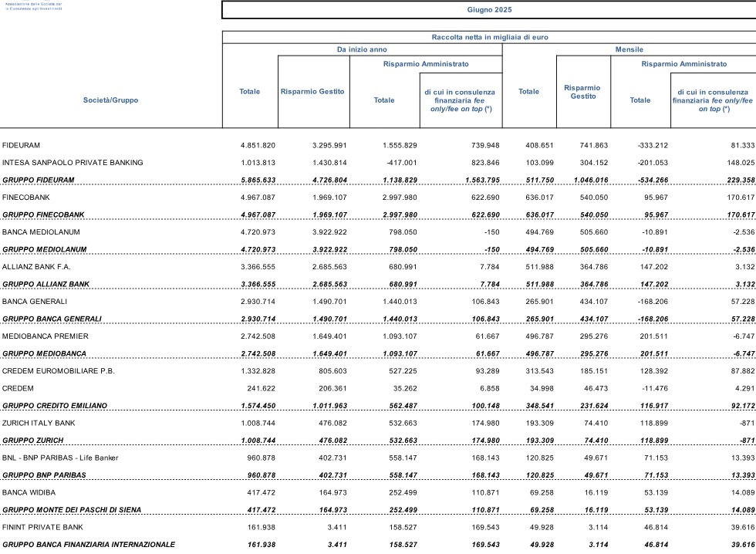Image resolution: width=756 pixels, height=554 pixels.
Task: Click the GRUPPO MEDIOLANUM subtotal label
Action: pyautogui.click(x=45, y=250)
